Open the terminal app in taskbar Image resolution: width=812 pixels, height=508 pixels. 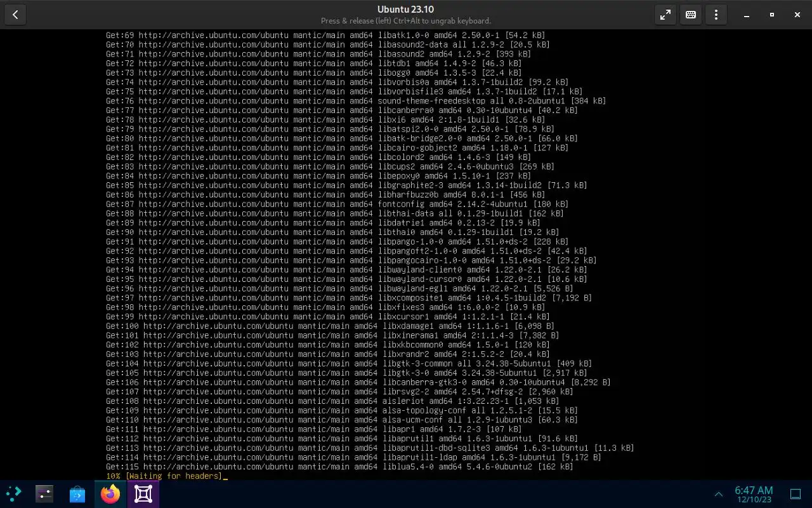(44, 494)
